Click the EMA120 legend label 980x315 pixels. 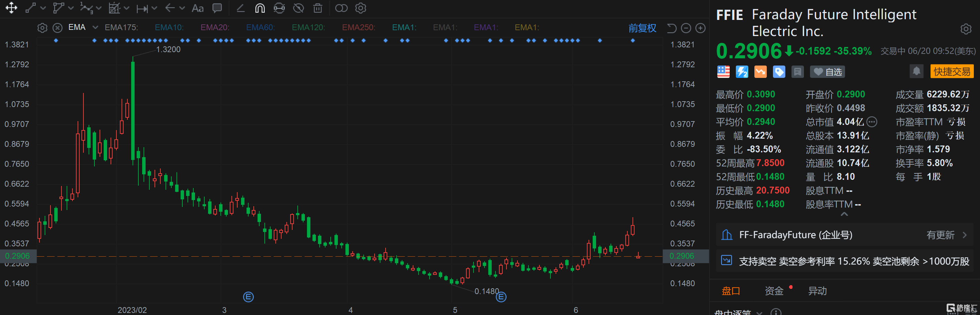tap(309, 27)
